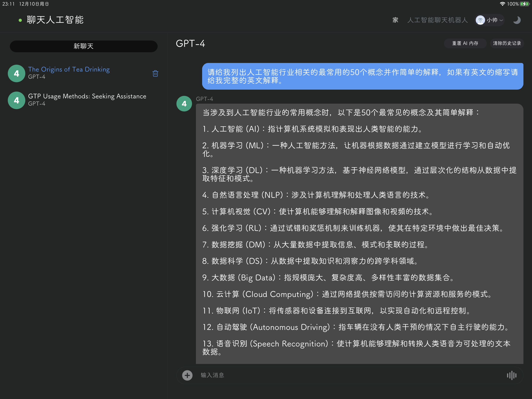Open The Origins of Tea Drinking chat
Image resolution: width=532 pixels, height=399 pixels.
(69, 70)
